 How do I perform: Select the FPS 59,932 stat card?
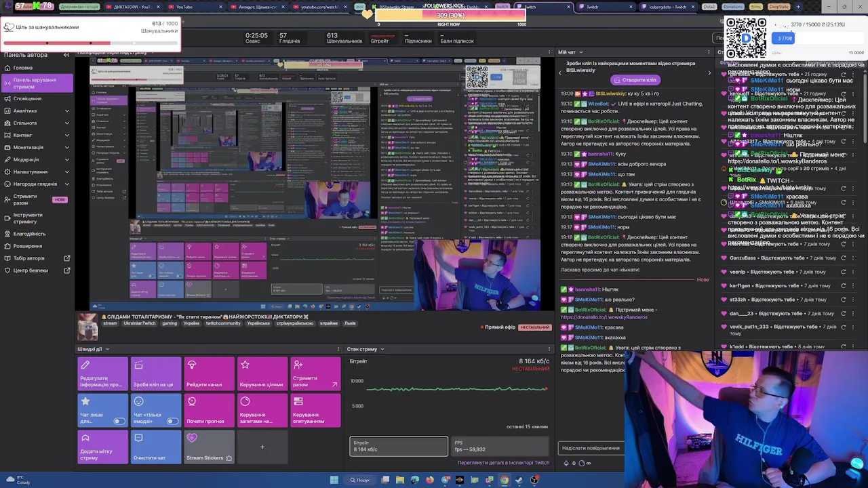point(500,446)
